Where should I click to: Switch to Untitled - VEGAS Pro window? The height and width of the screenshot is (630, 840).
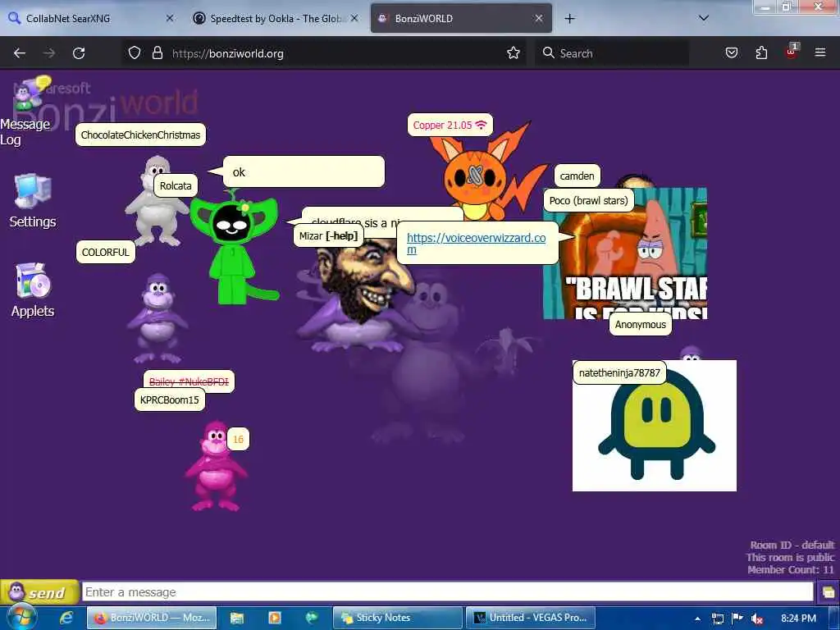pyautogui.click(x=531, y=618)
